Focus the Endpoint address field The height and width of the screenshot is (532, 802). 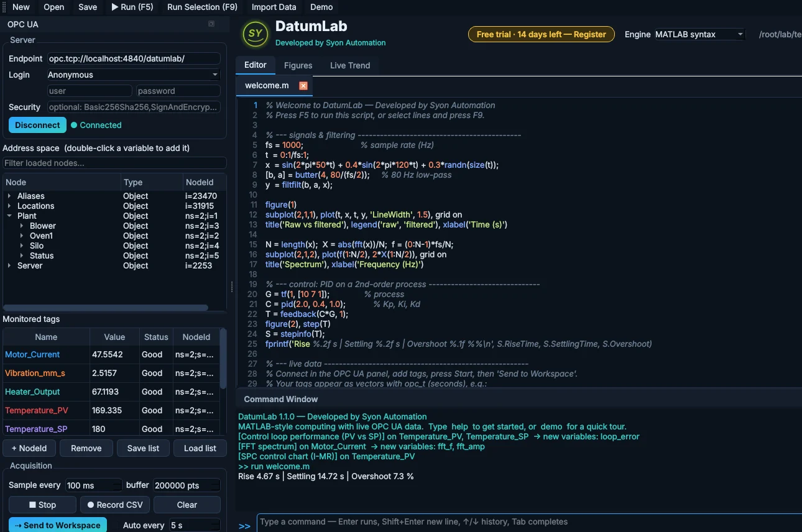pyautogui.click(x=134, y=58)
